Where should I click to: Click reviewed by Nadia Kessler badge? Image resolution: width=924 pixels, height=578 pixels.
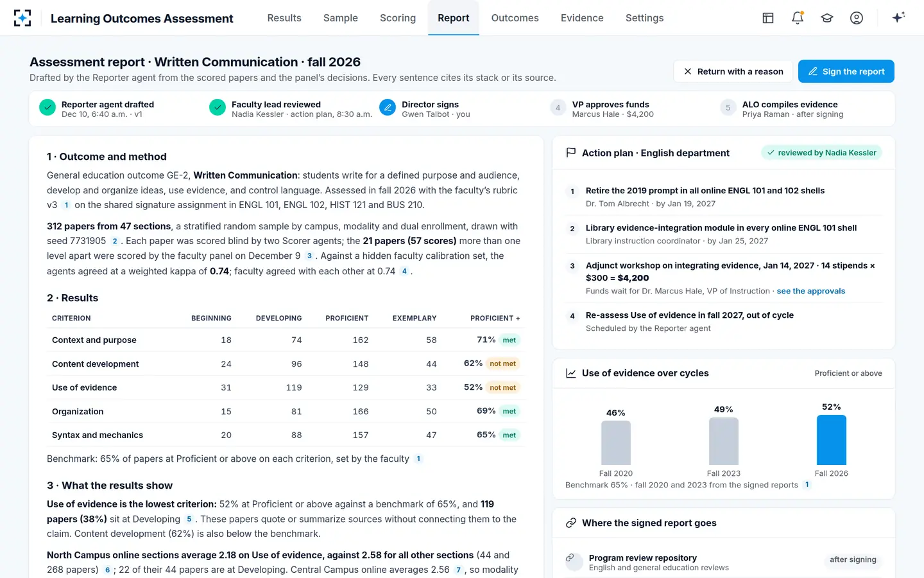click(x=821, y=153)
